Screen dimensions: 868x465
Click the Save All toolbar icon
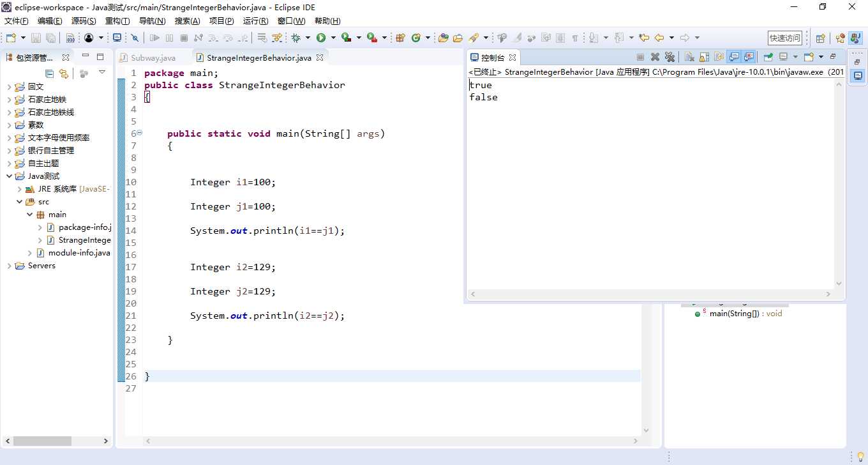50,38
